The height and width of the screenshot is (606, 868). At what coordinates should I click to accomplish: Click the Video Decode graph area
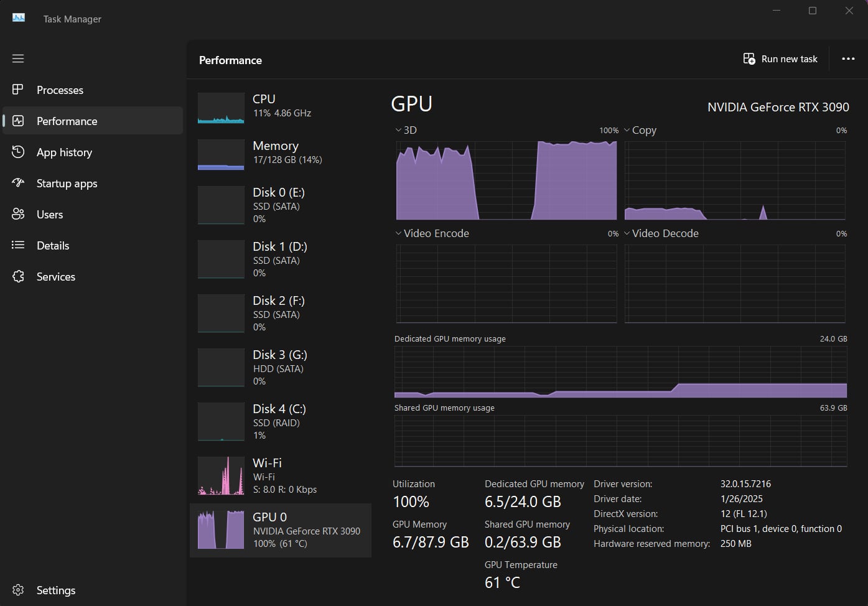[735, 284]
